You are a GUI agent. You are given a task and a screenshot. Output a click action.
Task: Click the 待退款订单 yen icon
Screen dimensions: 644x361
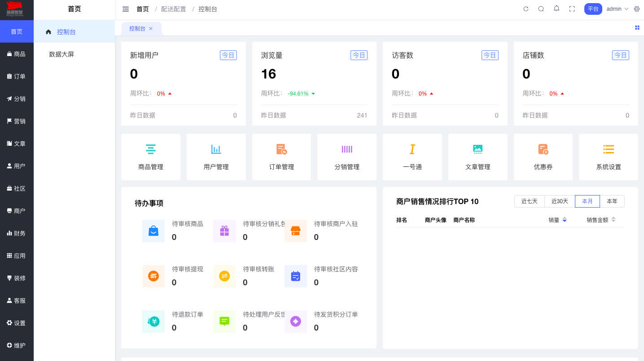[x=153, y=322]
